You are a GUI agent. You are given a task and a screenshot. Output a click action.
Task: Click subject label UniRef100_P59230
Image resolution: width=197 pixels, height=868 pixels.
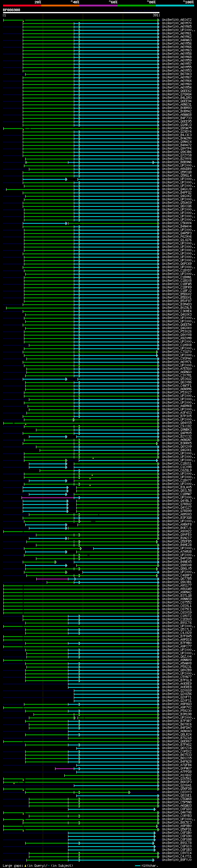tap(177, 711)
